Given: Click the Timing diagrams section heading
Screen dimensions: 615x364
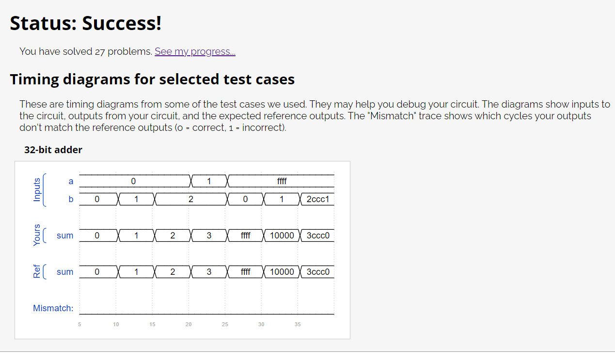Looking at the screenshot, I should point(152,79).
